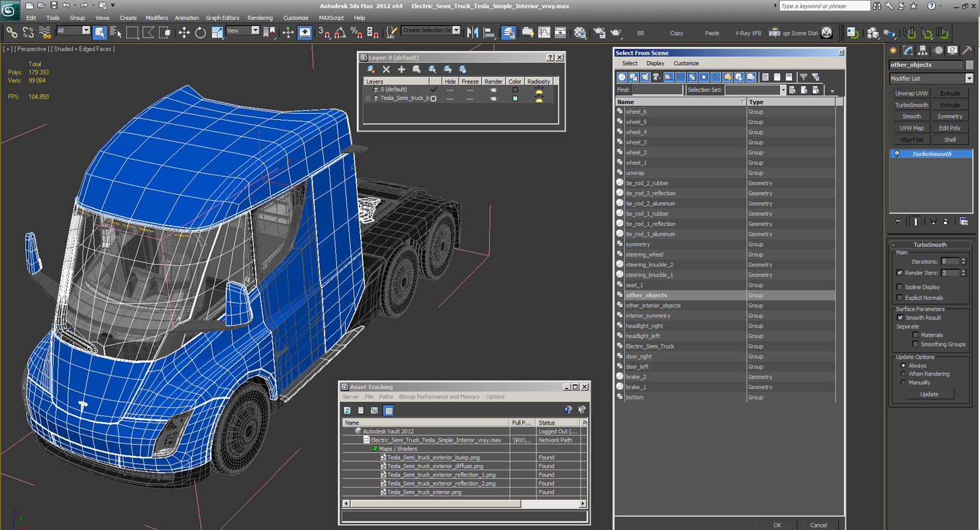Open the Manage Layers toolbar icon
The width and height of the screenshot is (980, 530).
point(509,32)
